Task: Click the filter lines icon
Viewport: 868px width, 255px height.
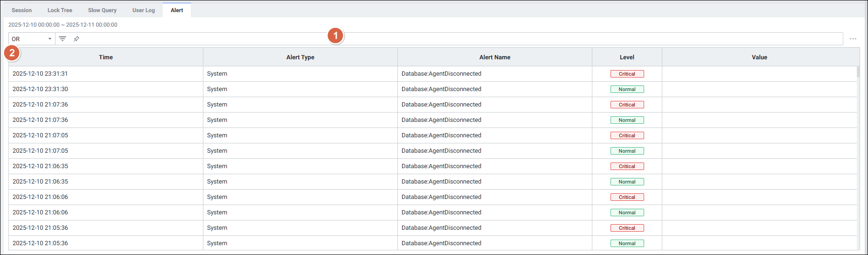Action: (62, 39)
